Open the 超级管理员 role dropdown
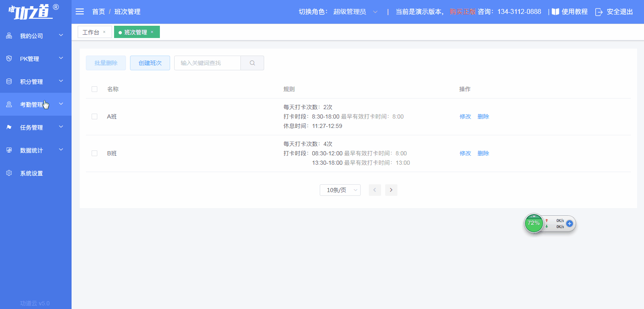The image size is (644, 309). 355,12
